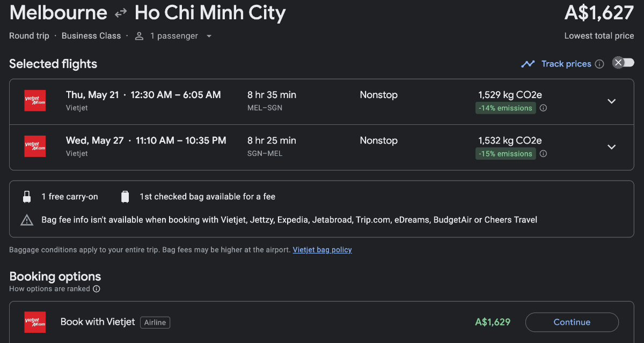Open the Vietjet bag policy link
Screen dimensions: 644x343
(322, 250)
